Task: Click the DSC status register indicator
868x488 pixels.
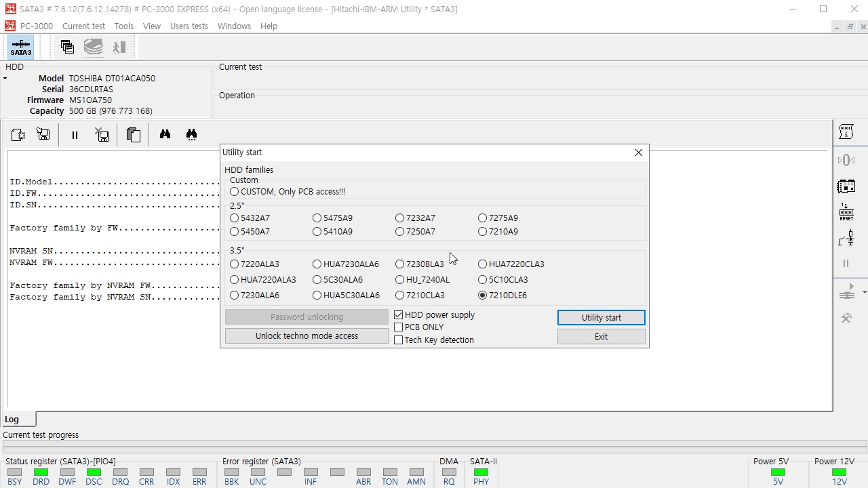Action: tap(94, 472)
